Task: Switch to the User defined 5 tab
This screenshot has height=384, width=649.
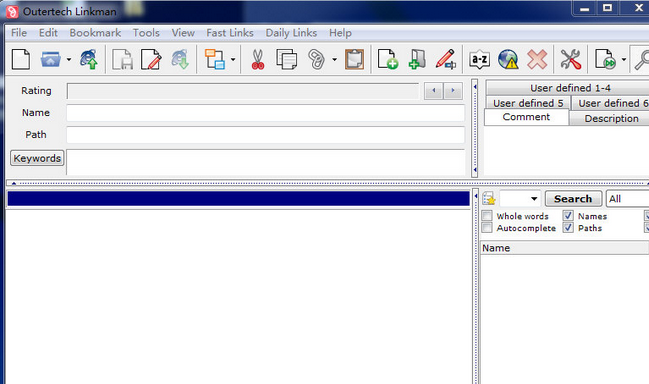Action: click(528, 103)
